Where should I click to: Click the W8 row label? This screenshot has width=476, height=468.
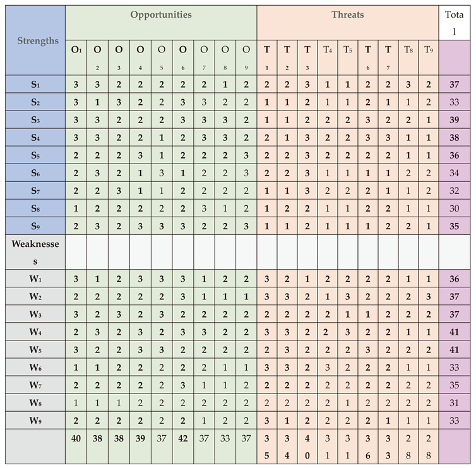point(33,402)
